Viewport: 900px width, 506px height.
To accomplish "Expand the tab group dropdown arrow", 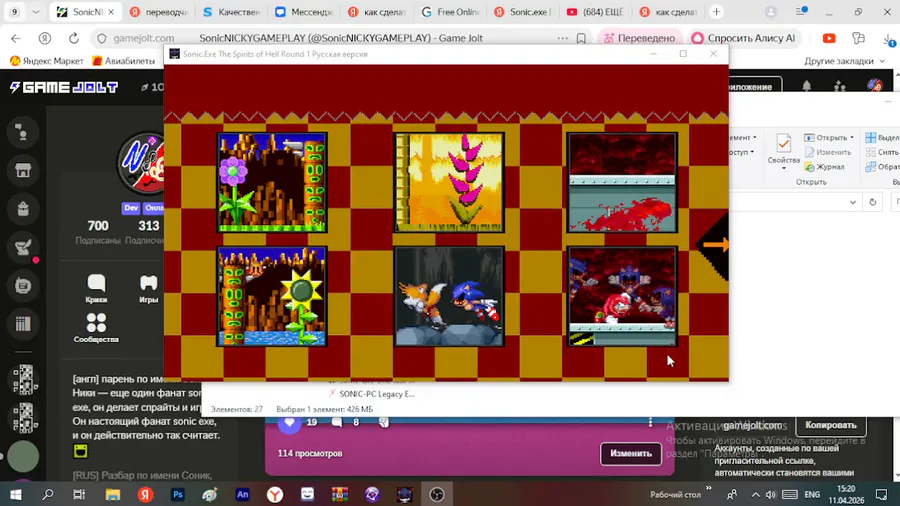I will point(36,11).
